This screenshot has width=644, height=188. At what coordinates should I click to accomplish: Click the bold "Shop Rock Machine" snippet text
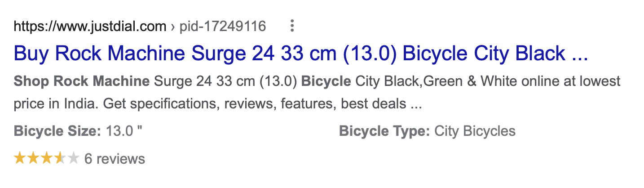(x=82, y=81)
